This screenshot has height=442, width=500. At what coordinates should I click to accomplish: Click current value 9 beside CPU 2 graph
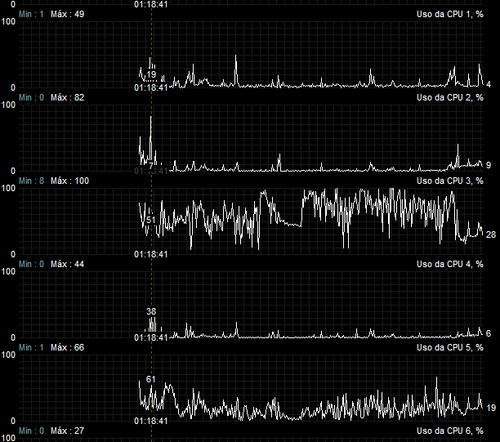coord(488,165)
